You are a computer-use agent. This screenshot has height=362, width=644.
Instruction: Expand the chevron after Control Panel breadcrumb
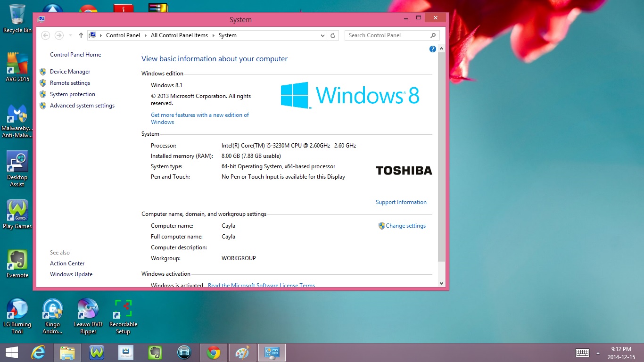point(145,35)
